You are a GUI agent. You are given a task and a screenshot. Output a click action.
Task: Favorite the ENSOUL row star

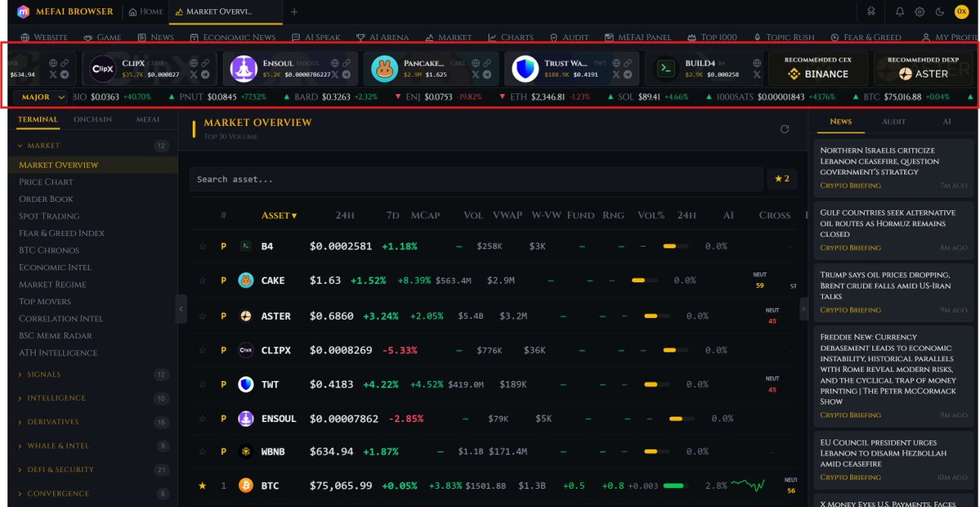(x=202, y=418)
